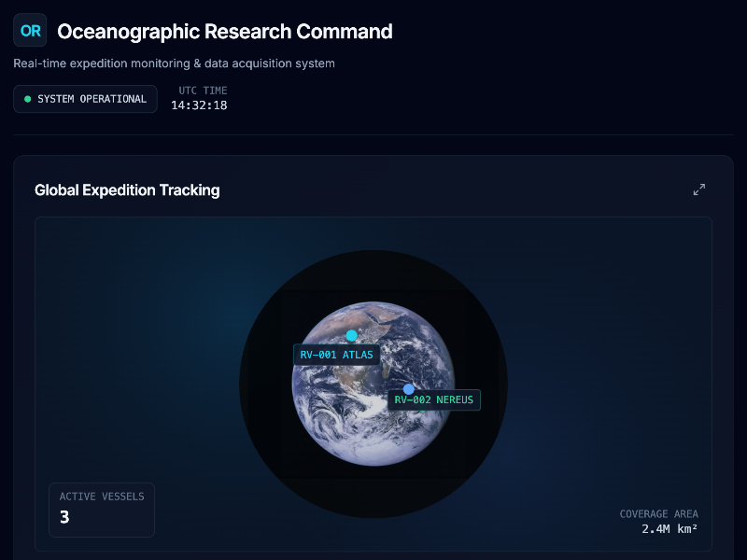747x560 pixels.
Task: Click the COVERAGE AREA label
Action: click(x=658, y=514)
